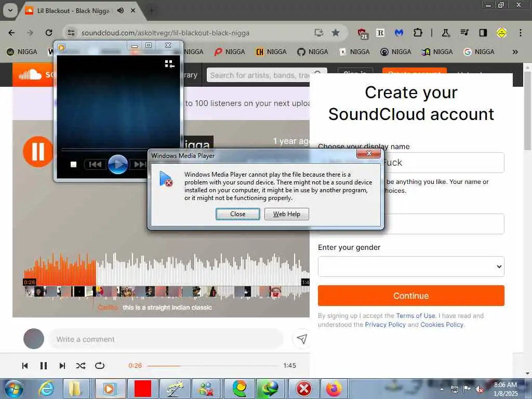The image size is (532, 399).
Task: Open the yellow profile avatar
Action: click(501, 33)
